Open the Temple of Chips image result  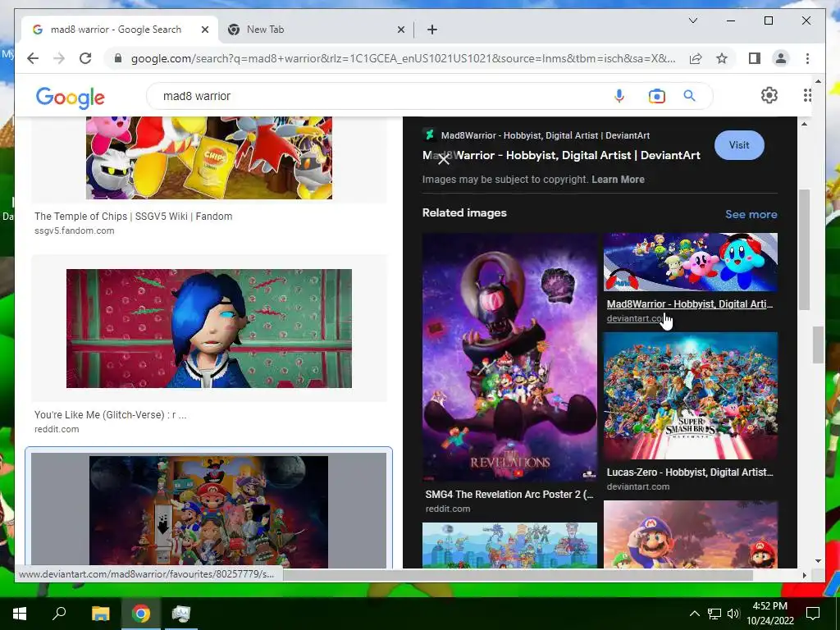[209, 157]
